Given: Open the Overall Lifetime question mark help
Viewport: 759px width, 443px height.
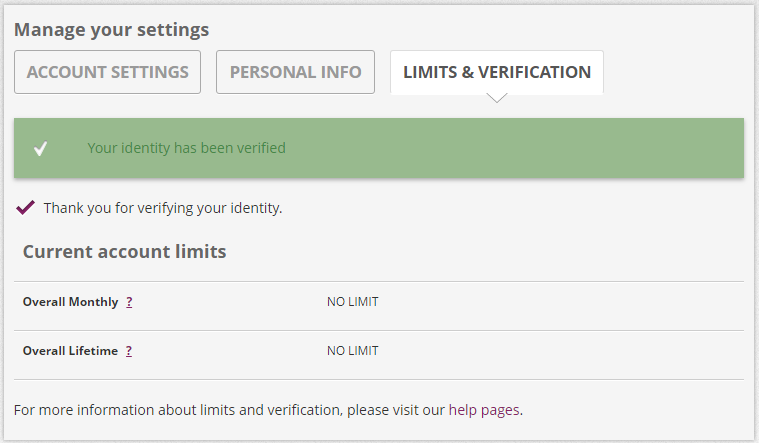Looking at the screenshot, I should [129, 351].
